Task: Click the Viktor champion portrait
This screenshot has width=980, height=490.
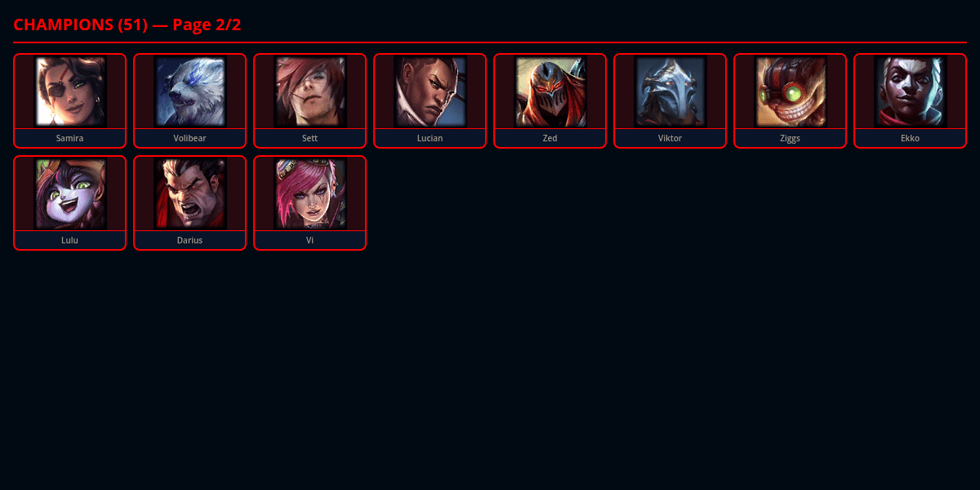Action: (x=670, y=91)
